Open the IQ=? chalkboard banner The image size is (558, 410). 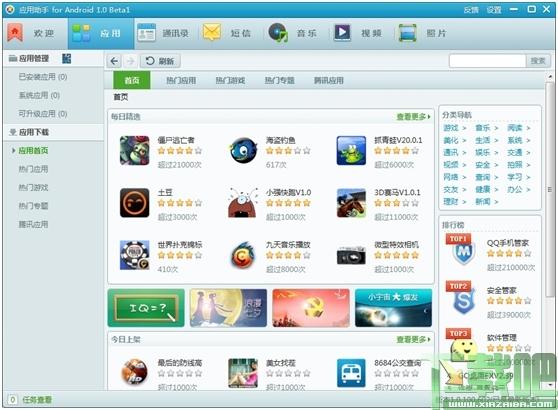coord(146,308)
